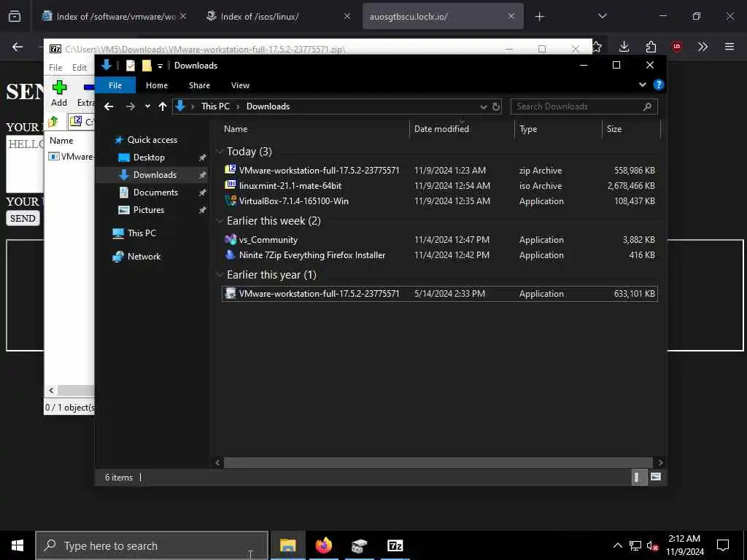Click the 7-Zip Add button
747x560 pixels.
click(x=59, y=93)
